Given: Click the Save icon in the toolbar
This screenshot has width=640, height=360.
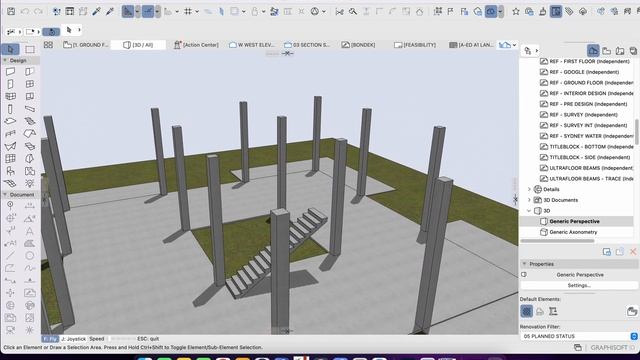Looking at the screenshot, I should [x=11, y=11].
